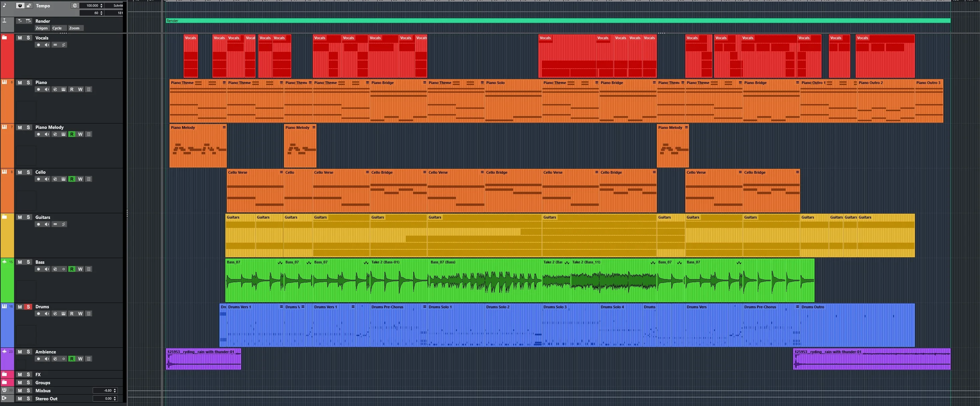Viewport: 980px width, 406px height.
Task: Click the red Vocals track color strip
Action: (7, 56)
